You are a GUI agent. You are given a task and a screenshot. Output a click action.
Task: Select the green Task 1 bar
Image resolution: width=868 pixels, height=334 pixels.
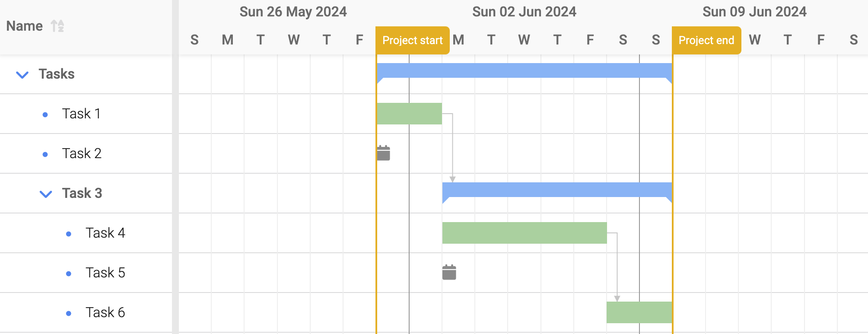pyautogui.click(x=409, y=114)
